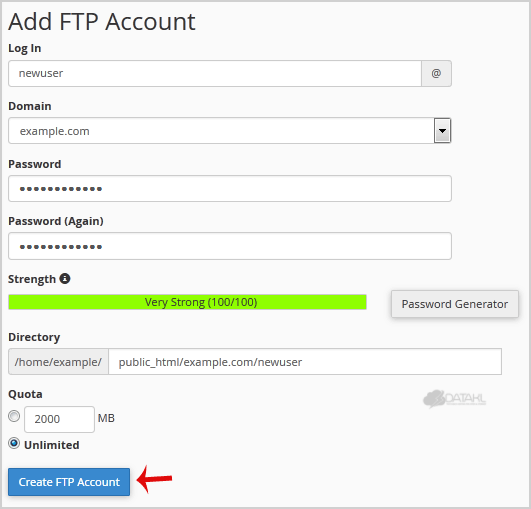Select the Unlimited quota radio button
Viewport: 531px width, 509px height.
[14, 443]
